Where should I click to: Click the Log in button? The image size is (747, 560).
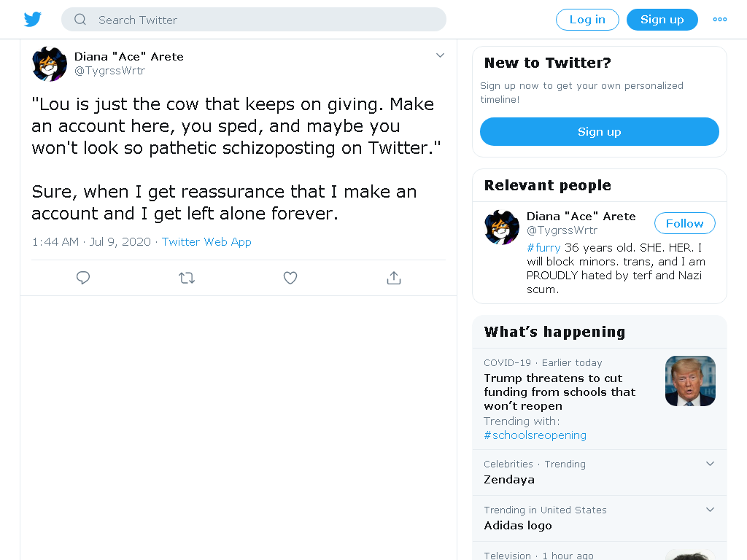click(x=587, y=20)
